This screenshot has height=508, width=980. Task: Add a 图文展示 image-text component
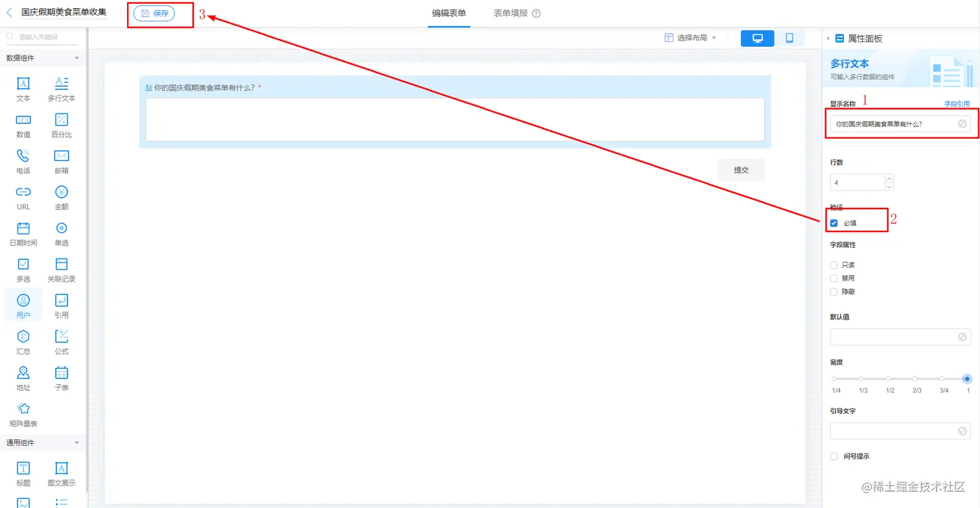pos(62,475)
